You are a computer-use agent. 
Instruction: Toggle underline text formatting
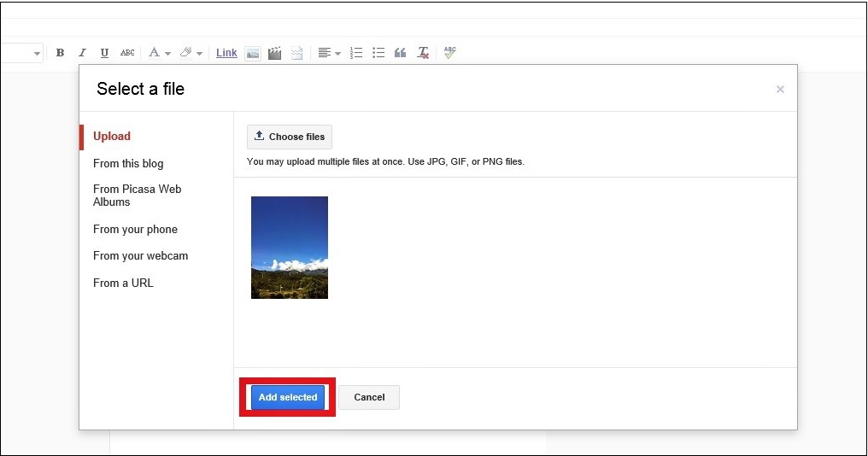104,53
